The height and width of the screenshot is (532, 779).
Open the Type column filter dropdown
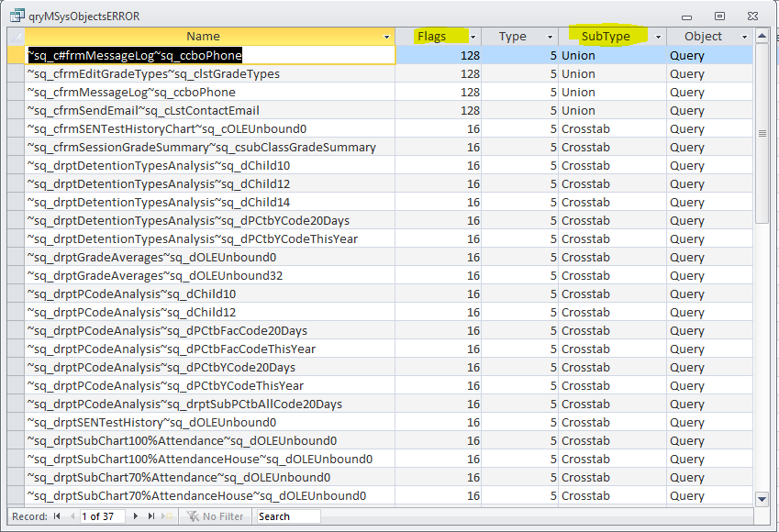click(550, 37)
